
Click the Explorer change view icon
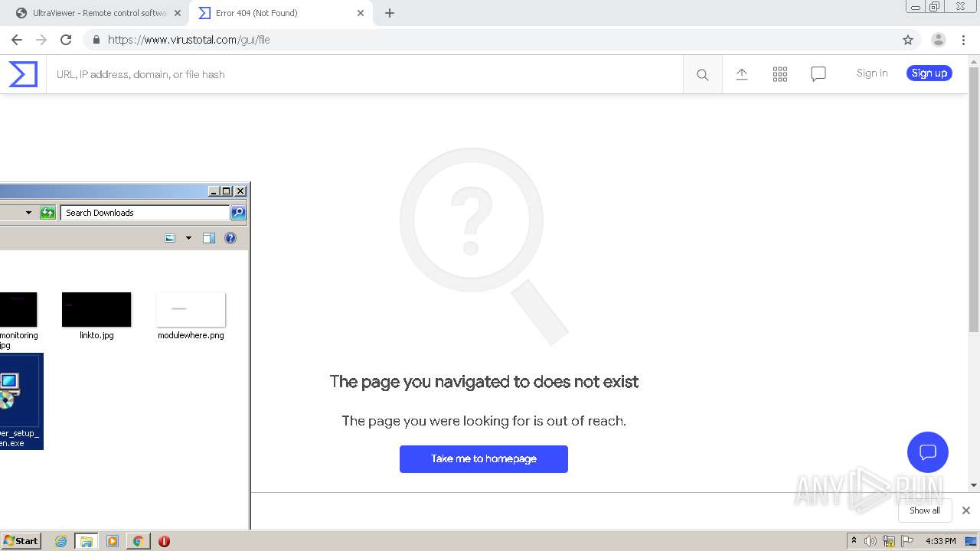(171, 238)
